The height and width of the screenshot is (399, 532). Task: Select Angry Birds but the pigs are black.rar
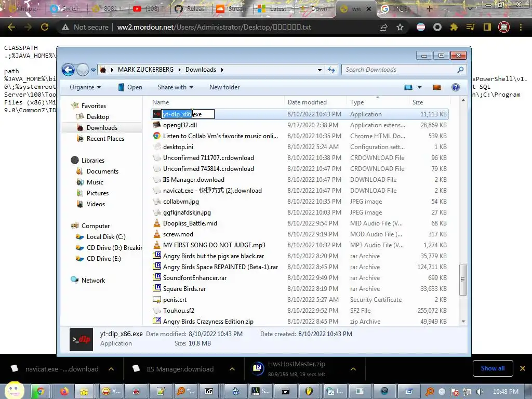[x=214, y=256]
